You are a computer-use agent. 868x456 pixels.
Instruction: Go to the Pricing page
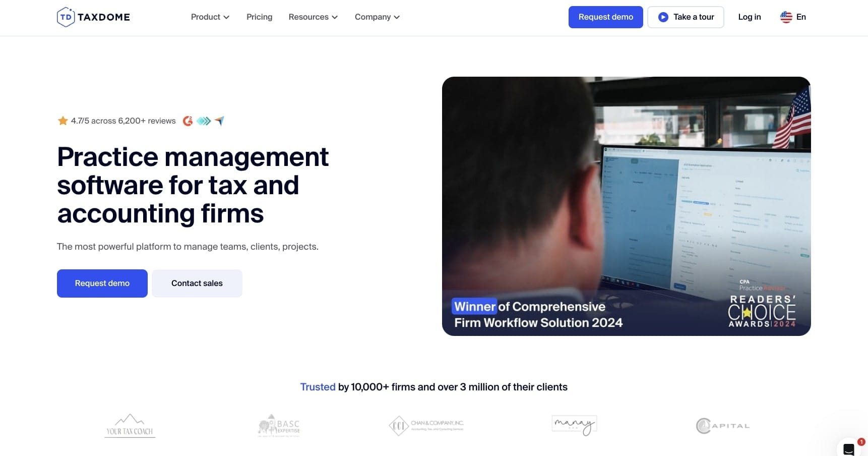point(259,17)
